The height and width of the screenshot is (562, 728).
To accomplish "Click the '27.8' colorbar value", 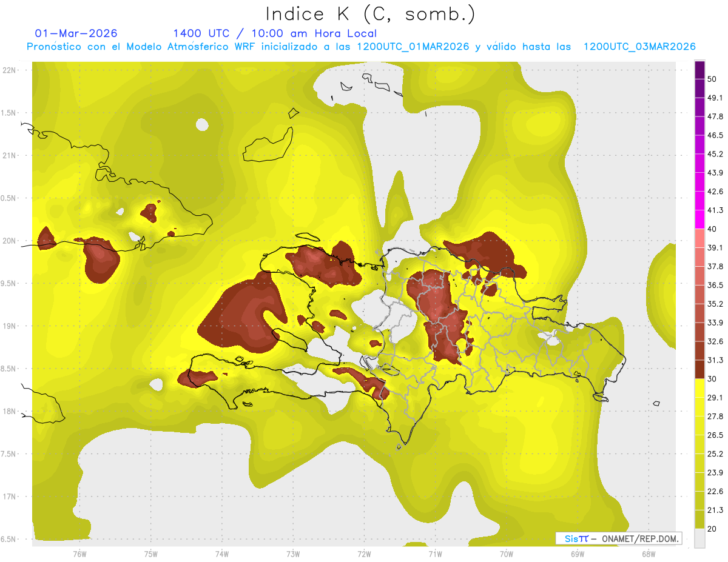I will click(x=715, y=416).
